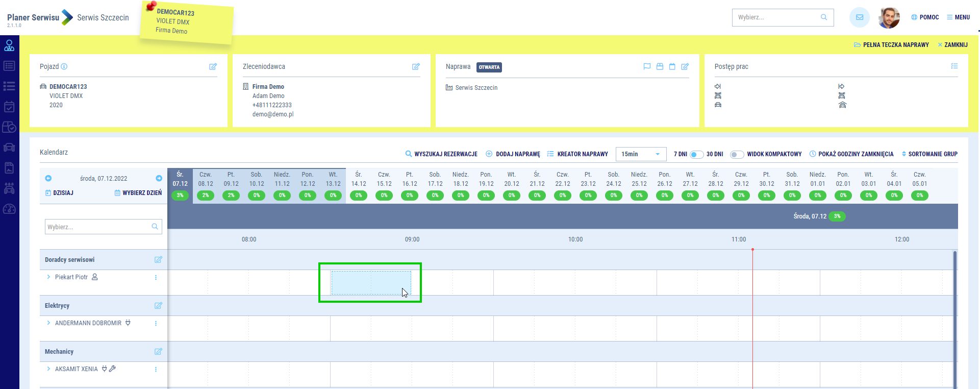Click the flag icon in Naprawa panel
The width and height of the screenshot is (980, 389).
coord(647,66)
